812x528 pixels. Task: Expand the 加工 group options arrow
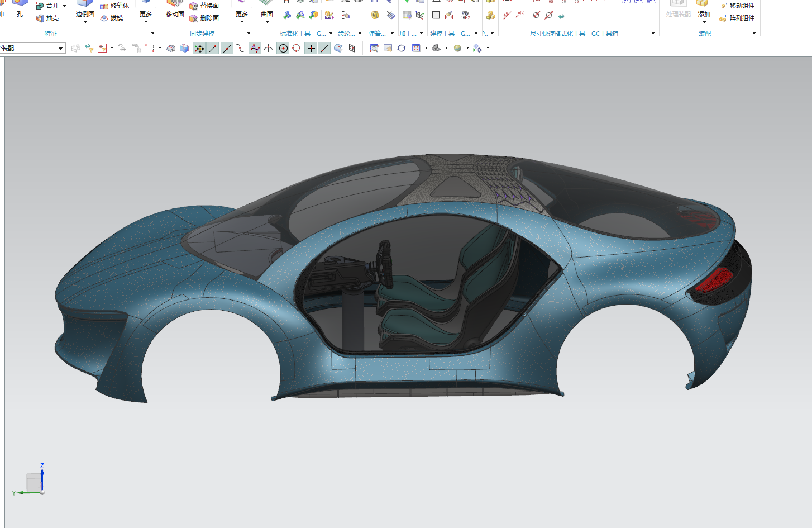[x=421, y=34]
